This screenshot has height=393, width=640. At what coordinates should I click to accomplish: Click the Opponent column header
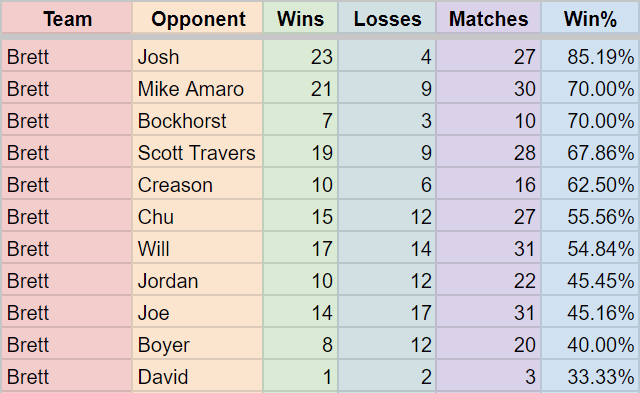[x=198, y=18]
